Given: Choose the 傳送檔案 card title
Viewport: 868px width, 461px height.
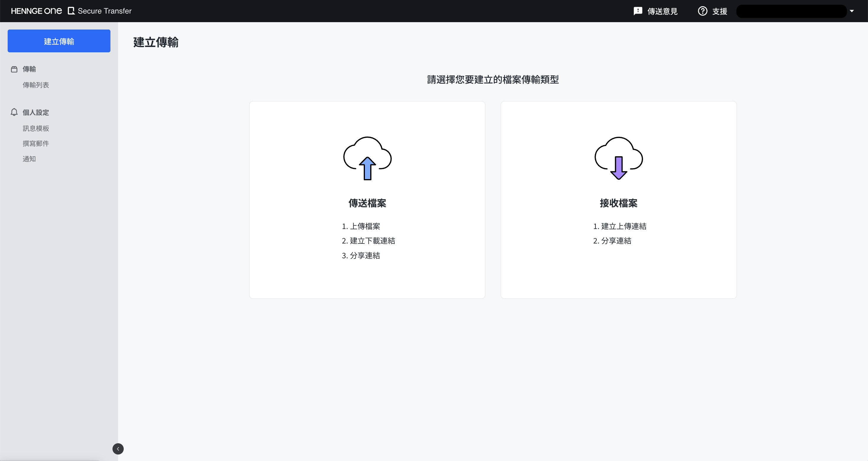Looking at the screenshot, I should 367,203.
